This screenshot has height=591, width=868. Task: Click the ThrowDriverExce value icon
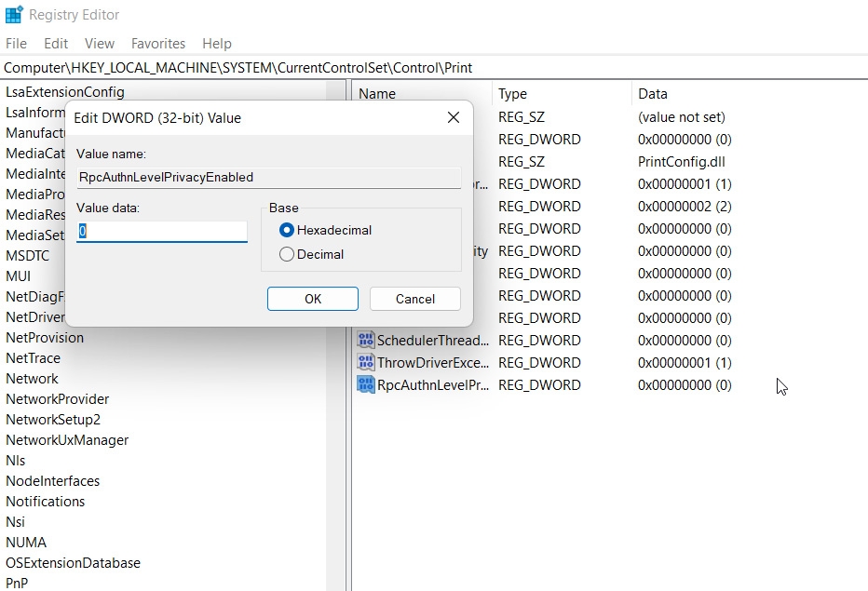365,362
